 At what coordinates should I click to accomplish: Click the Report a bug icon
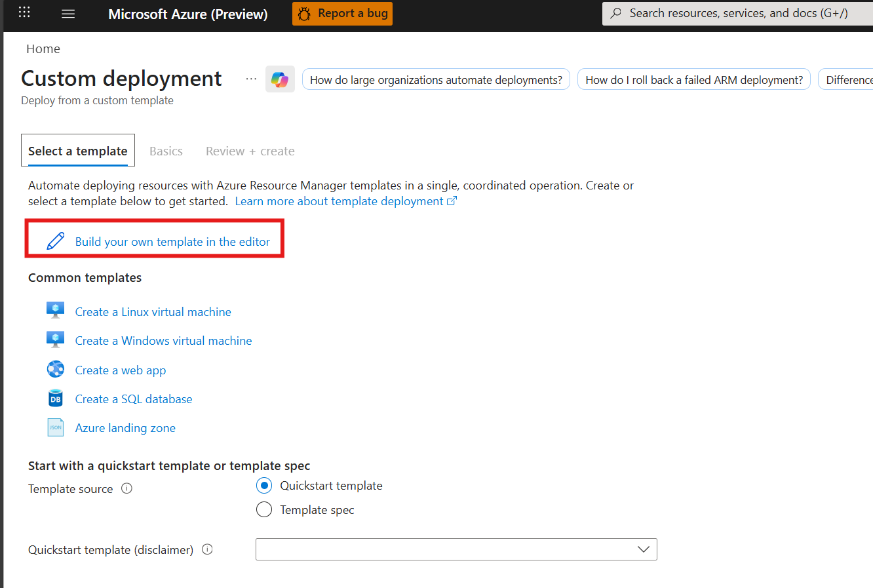point(304,13)
